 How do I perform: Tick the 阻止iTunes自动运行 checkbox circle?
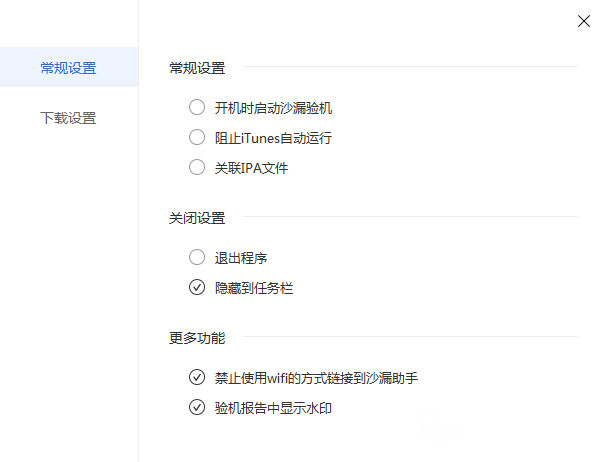point(196,138)
